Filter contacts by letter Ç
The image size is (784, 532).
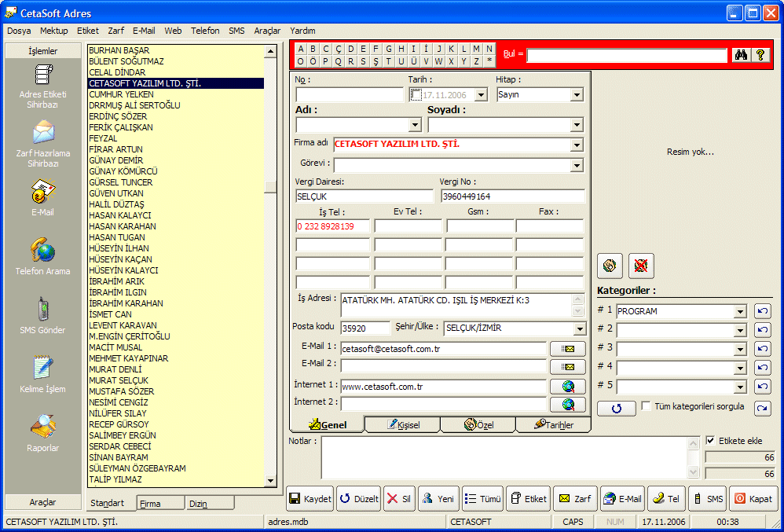339,49
